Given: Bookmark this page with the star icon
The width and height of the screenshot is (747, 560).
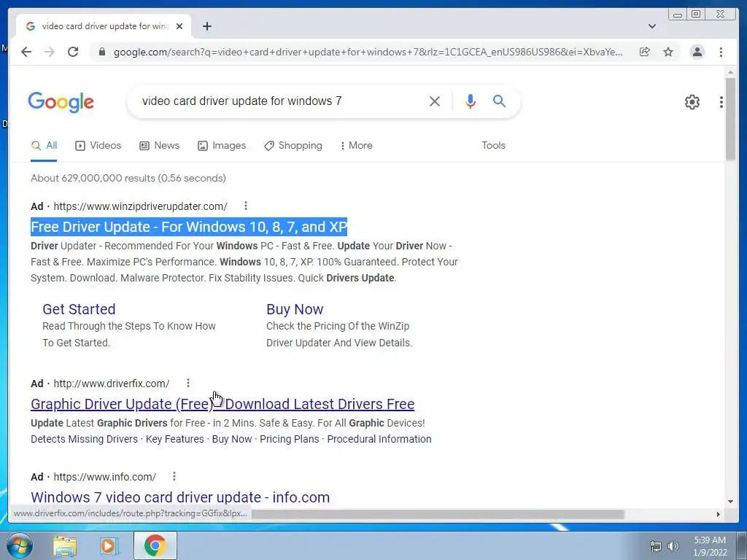Looking at the screenshot, I should pos(668,52).
